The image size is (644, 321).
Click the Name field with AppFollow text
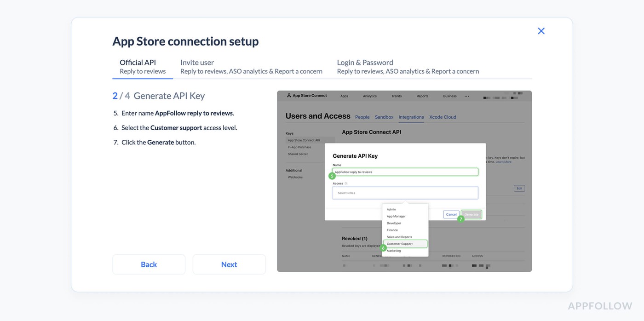point(405,172)
